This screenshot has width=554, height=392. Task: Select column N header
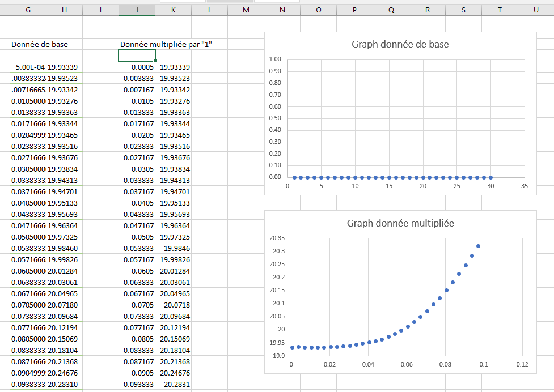tap(282, 10)
